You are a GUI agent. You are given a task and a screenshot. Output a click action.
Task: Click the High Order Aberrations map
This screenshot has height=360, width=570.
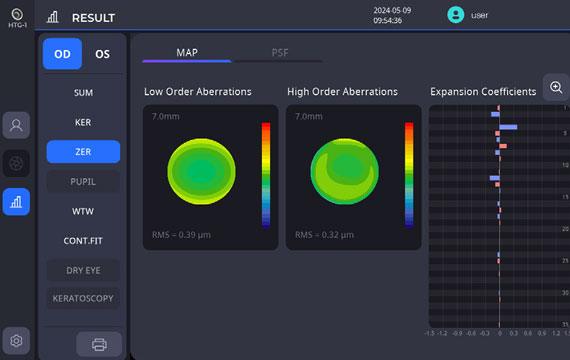click(345, 171)
